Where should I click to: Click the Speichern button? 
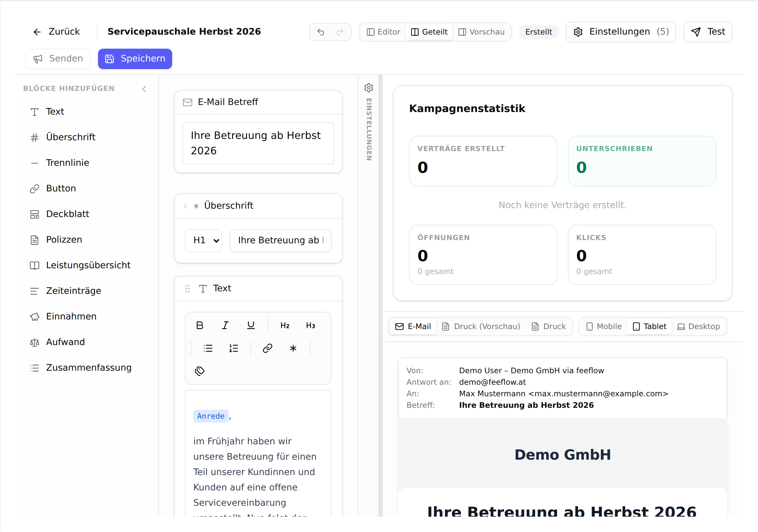point(135,59)
